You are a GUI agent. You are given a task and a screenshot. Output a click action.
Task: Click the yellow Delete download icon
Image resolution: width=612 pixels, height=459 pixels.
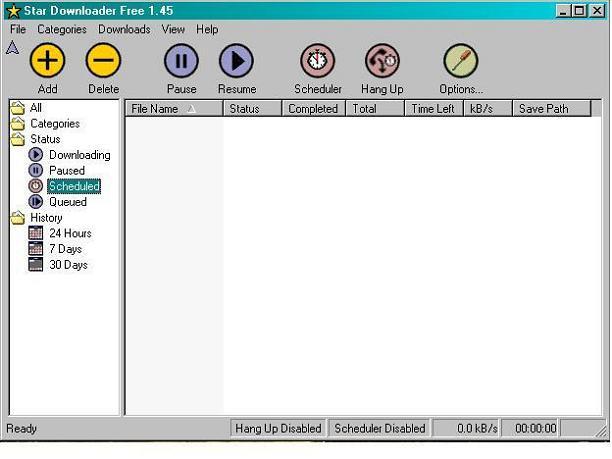click(103, 61)
